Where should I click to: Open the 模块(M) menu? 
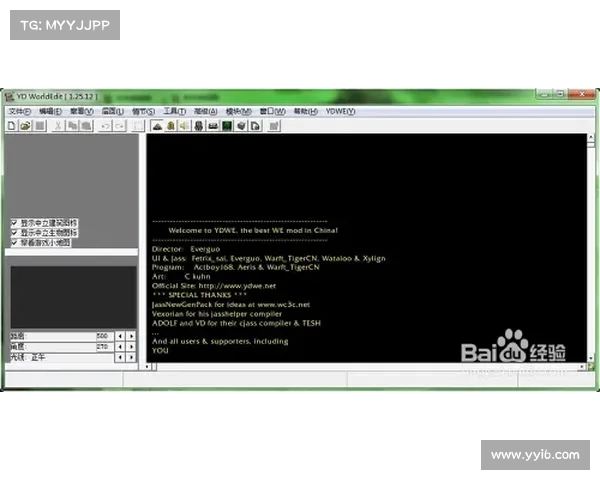point(239,111)
